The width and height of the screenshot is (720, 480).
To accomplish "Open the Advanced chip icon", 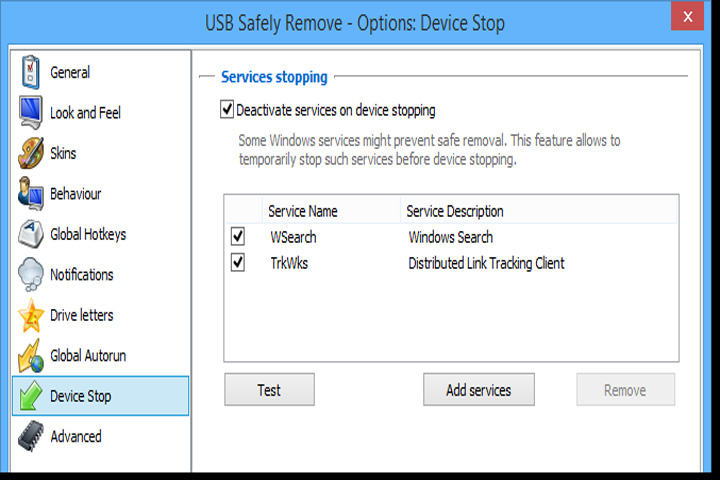I will tap(31, 436).
